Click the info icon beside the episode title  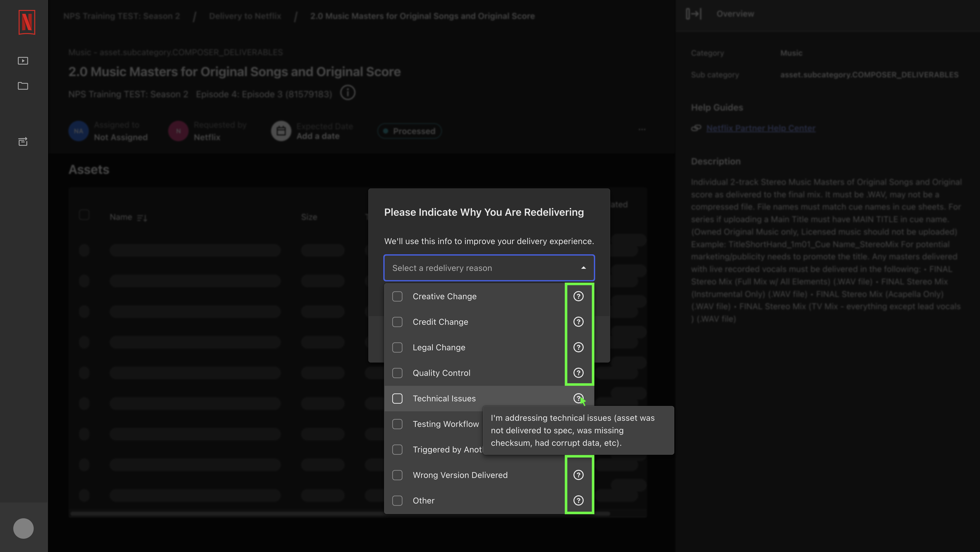click(347, 92)
